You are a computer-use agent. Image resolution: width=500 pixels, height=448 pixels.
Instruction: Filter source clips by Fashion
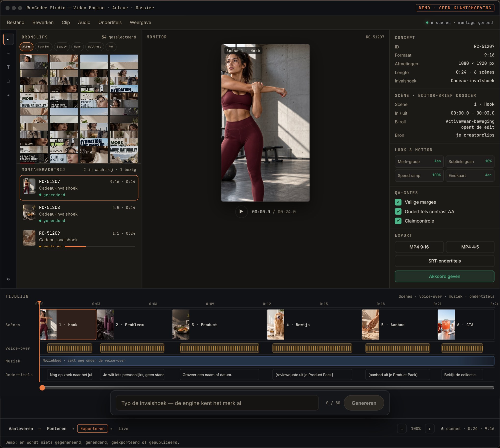pos(44,47)
